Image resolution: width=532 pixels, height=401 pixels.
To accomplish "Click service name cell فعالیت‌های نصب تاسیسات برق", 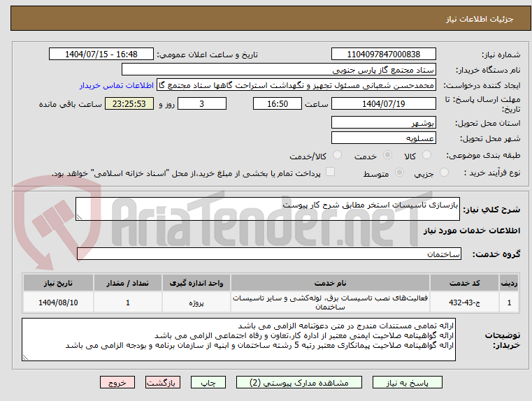I will [x=330, y=302].
